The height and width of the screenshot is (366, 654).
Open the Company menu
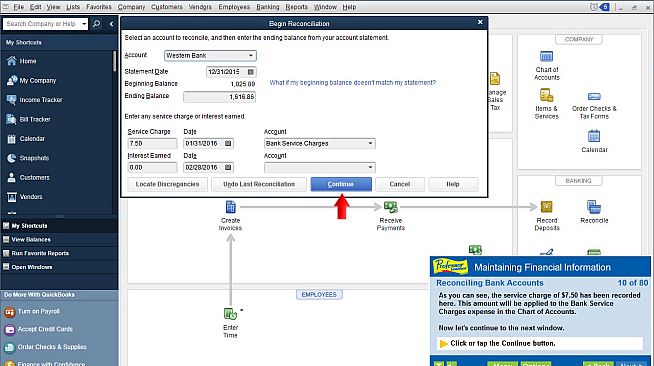coord(131,7)
